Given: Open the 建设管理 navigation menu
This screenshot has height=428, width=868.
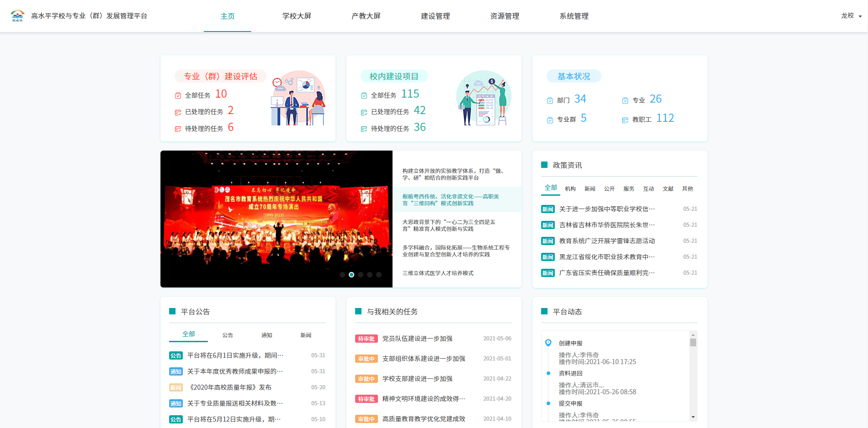Looking at the screenshot, I should pyautogui.click(x=435, y=16).
